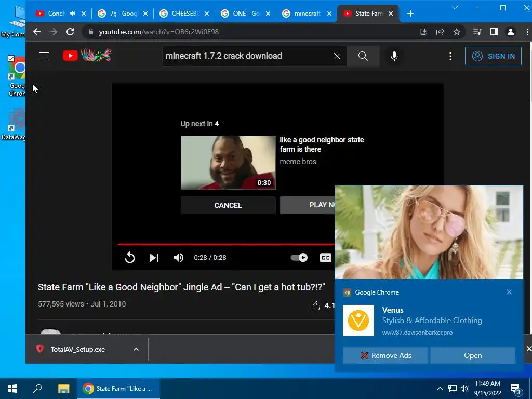Click the PLAY NOW button
The image size is (532, 399).
[x=308, y=205]
